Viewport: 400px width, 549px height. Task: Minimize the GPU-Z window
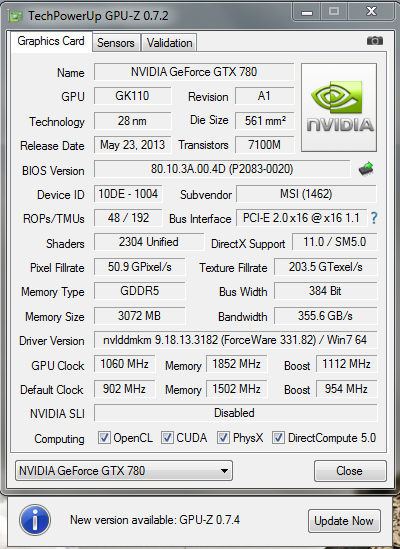coord(307,13)
